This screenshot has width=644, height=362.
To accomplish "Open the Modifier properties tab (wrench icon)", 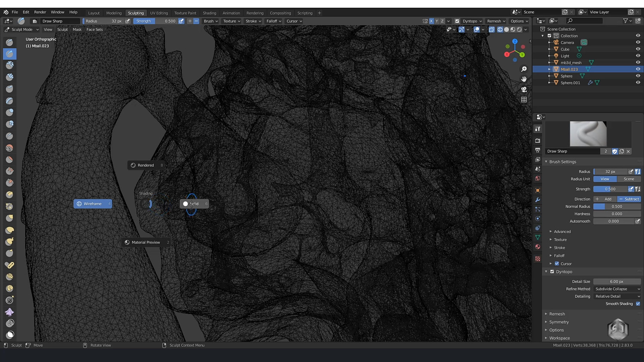I will pyautogui.click(x=538, y=200).
